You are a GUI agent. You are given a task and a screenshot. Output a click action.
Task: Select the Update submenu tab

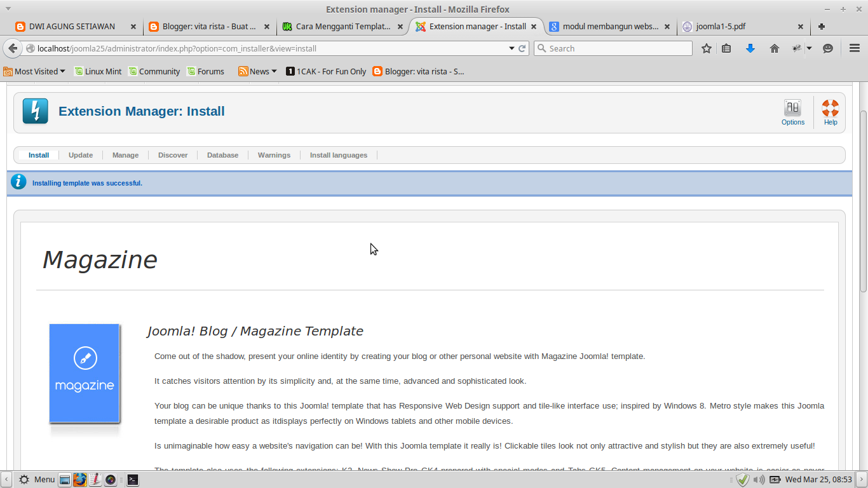point(81,155)
